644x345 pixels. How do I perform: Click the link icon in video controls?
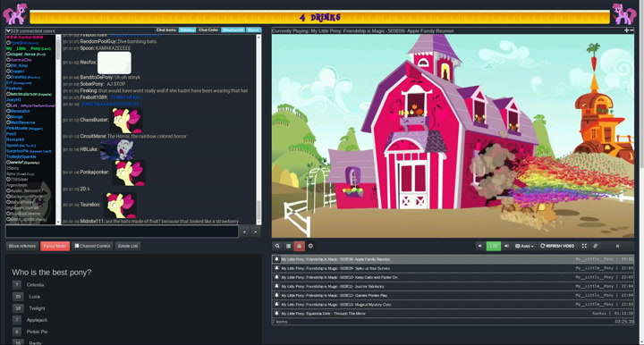(x=595, y=246)
